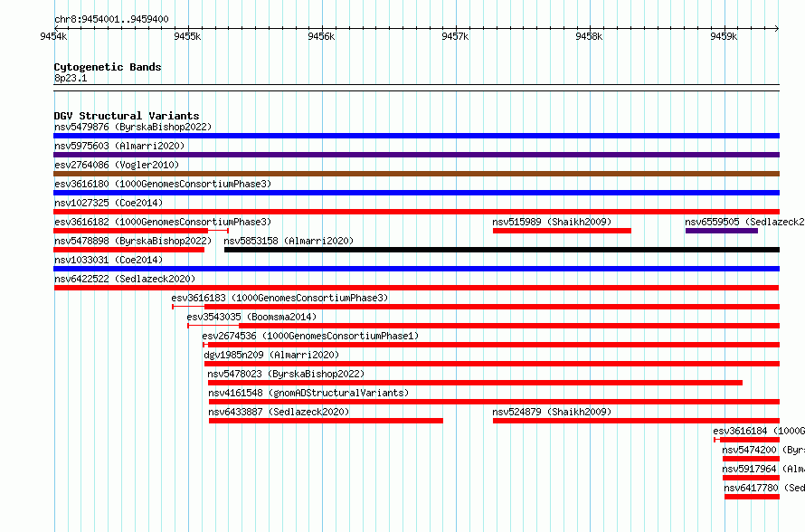805x532 pixels.
Task: Open the esv2764086 (Vogler2010) brown variant bar
Action: tap(416, 174)
